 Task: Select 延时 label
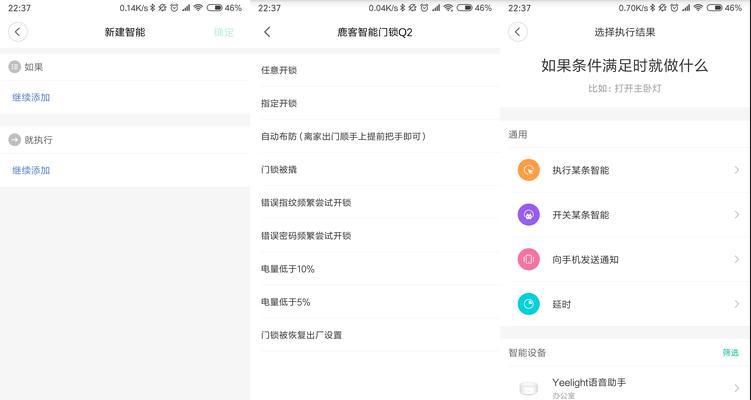[562, 304]
